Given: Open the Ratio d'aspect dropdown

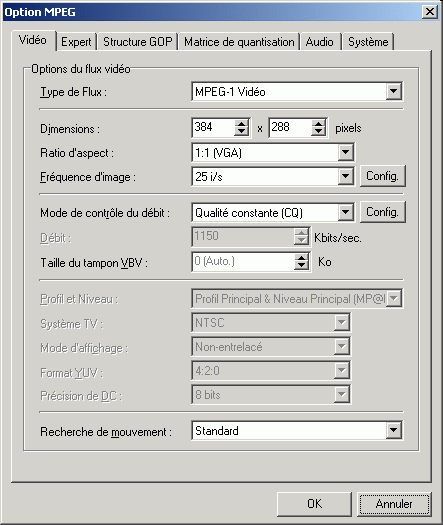Looking at the screenshot, I should 345,152.
